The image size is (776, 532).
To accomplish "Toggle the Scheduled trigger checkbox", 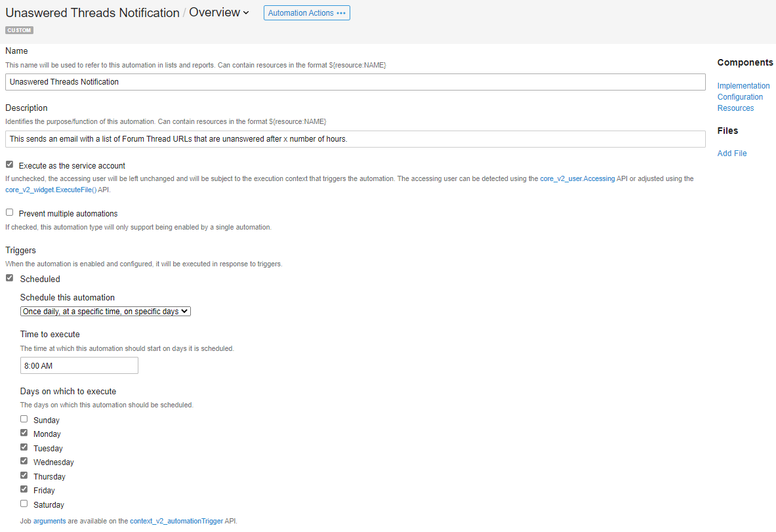I will 9,278.
